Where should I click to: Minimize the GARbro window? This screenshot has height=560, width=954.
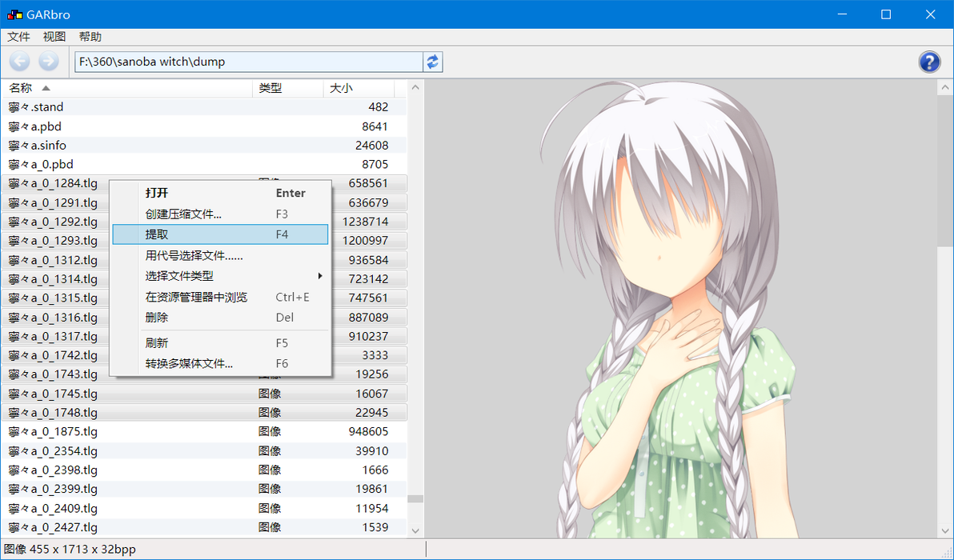pyautogui.click(x=843, y=14)
